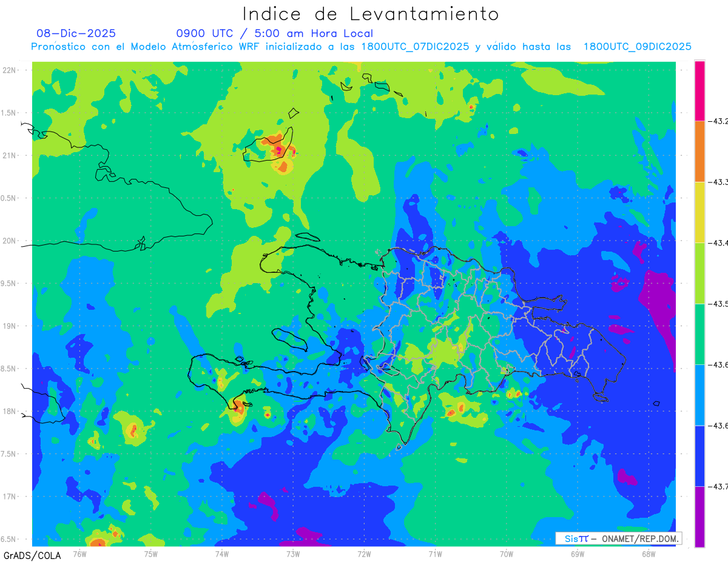This screenshot has width=728, height=562.
Task: Click the '1800UTC_09DIC2025' validity time text
Action: pos(638,47)
